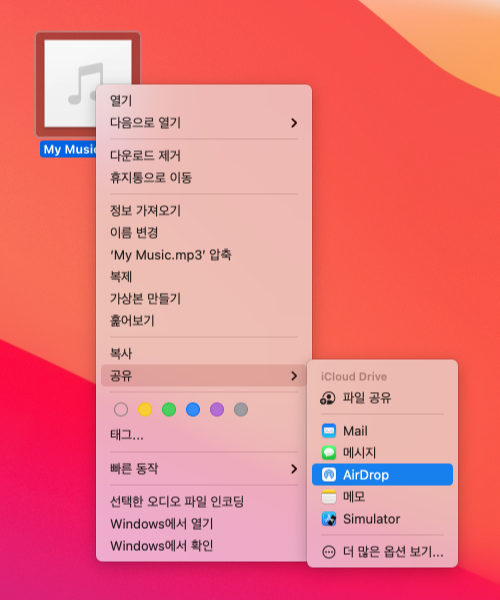Click the green 메시지 app icon
The height and width of the screenshot is (600, 500).
tap(329, 453)
